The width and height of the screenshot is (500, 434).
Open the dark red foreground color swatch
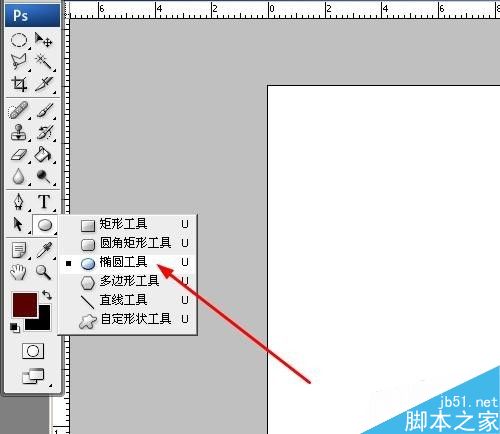pos(25,305)
